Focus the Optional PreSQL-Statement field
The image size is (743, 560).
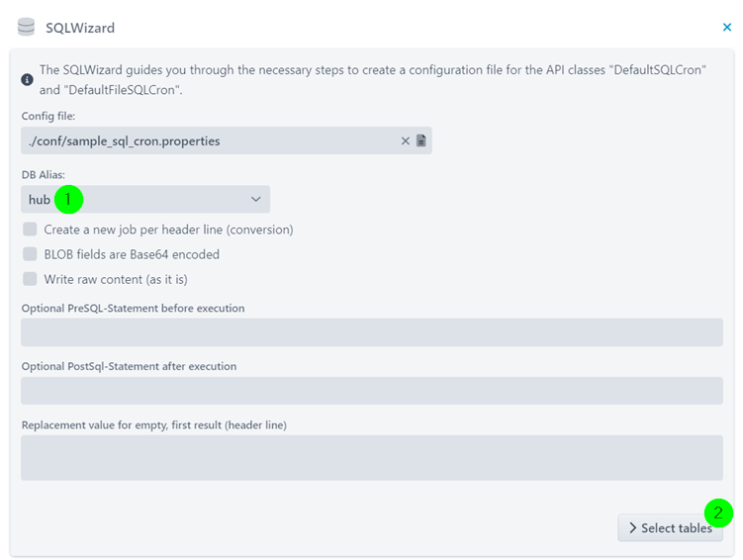click(372, 332)
